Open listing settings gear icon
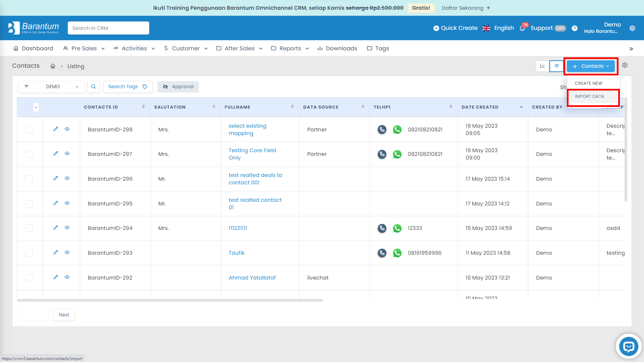This screenshot has width=644, height=362. pyautogui.click(x=625, y=65)
